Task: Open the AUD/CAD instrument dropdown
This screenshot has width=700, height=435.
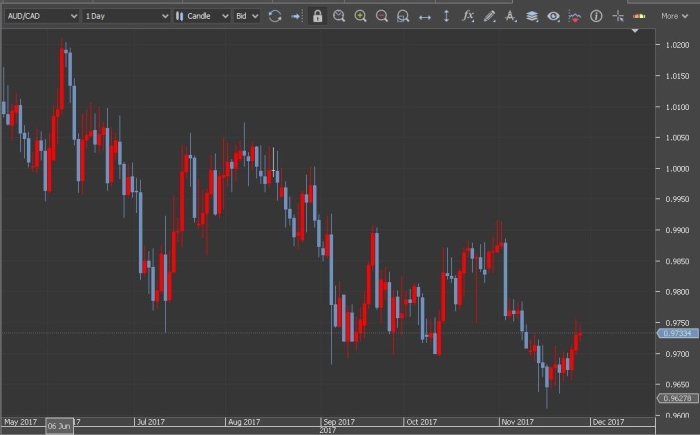Action: coord(42,16)
